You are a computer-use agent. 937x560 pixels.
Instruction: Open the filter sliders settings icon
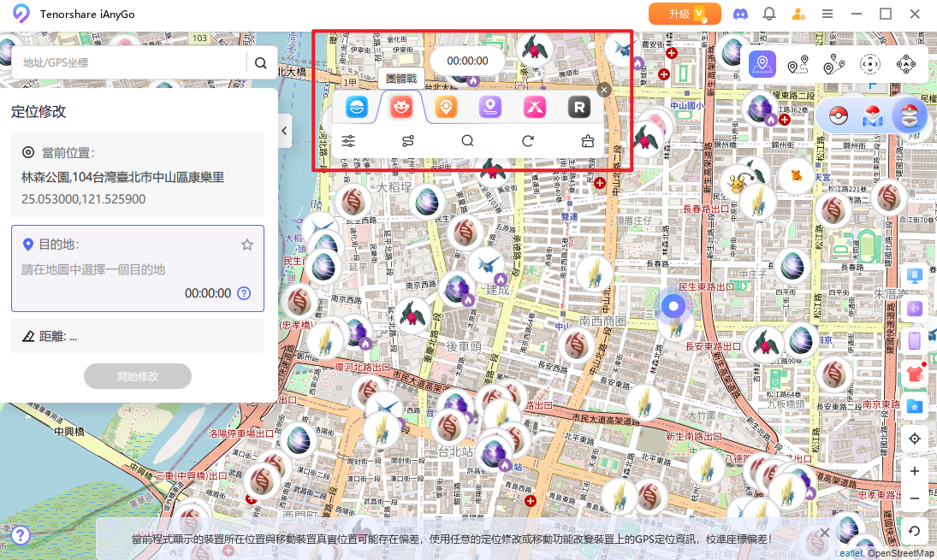348,141
